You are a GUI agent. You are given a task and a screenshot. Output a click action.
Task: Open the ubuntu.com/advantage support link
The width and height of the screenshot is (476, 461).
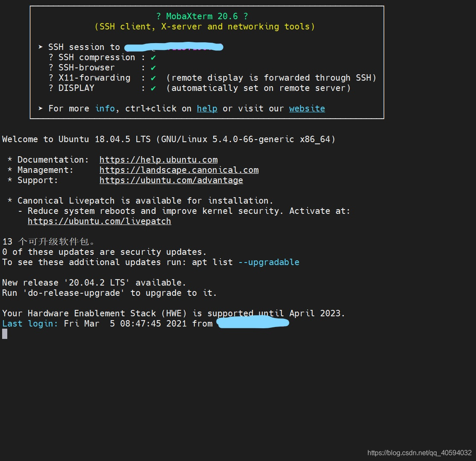coord(171,180)
